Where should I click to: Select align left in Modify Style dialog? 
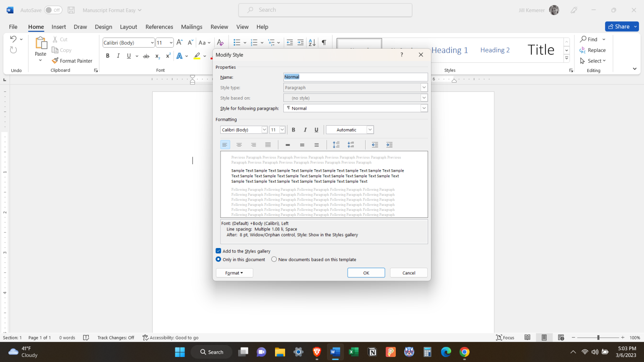tap(225, 145)
